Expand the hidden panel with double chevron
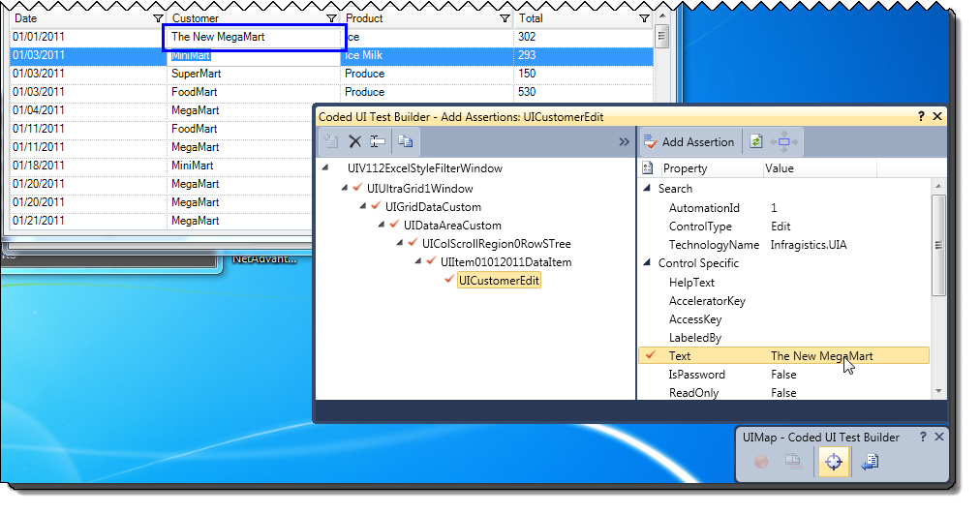 tap(624, 141)
